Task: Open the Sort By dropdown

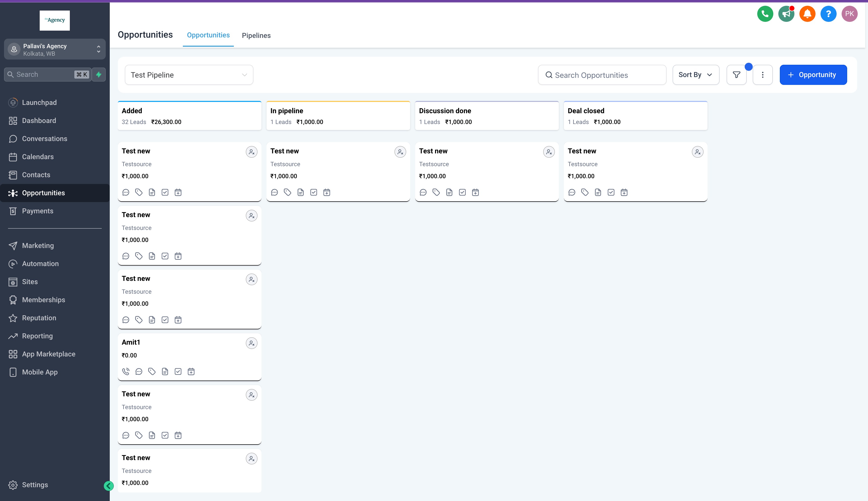Action: pos(695,75)
